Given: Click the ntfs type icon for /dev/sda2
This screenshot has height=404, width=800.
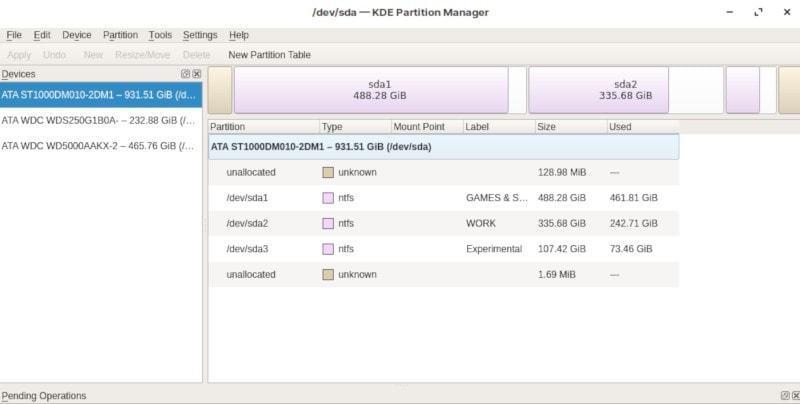Looking at the screenshot, I should click(x=327, y=223).
